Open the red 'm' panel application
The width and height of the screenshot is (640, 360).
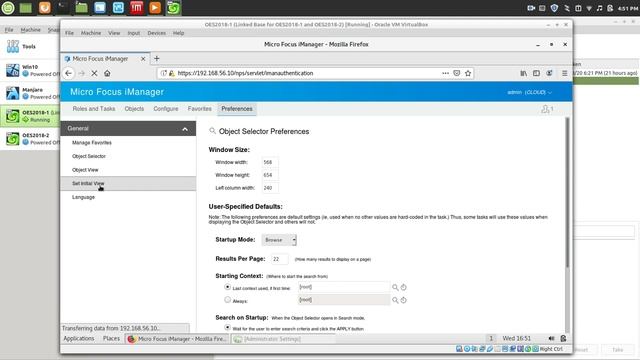pyautogui.click(x=137, y=8)
